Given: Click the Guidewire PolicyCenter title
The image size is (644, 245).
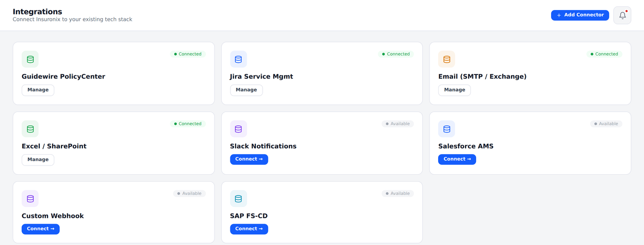Looking at the screenshot, I should [63, 77].
